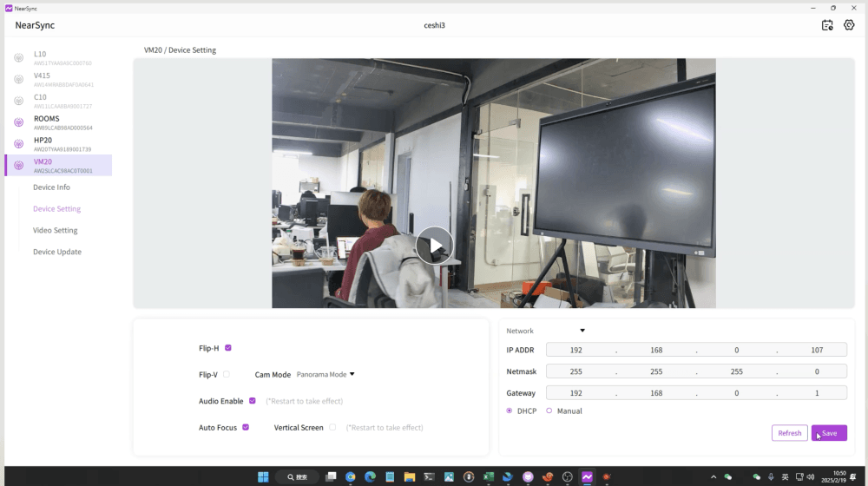
Task: Click the HP20 device signal icon
Action: coord(19,144)
